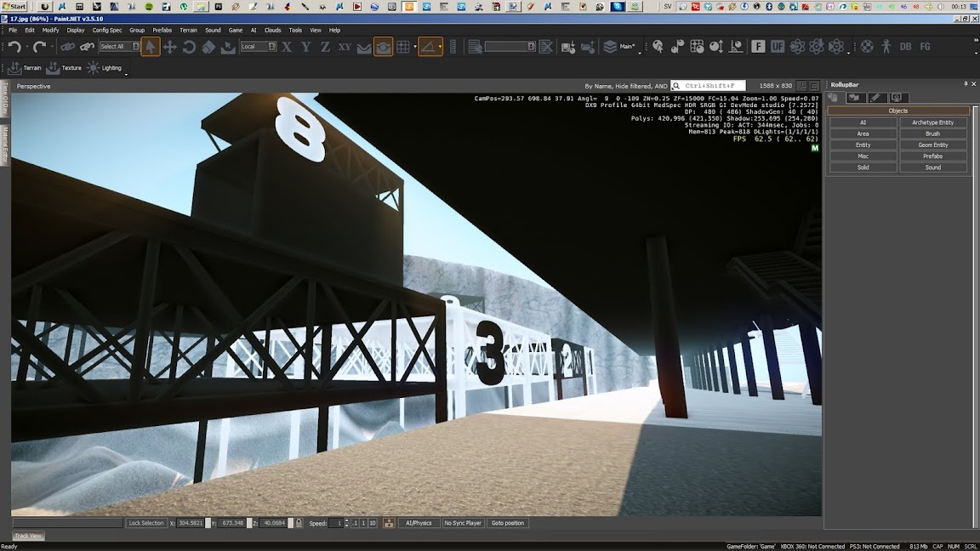Set speed to 10 button
The image size is (980, 551).
373,523
